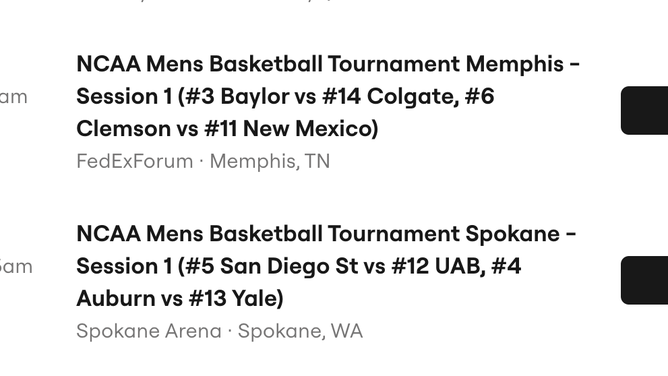Click the 'Auburn vs #13 Yale' line
This screenshot has height=376, width=668.
click(x=179, y=298)
